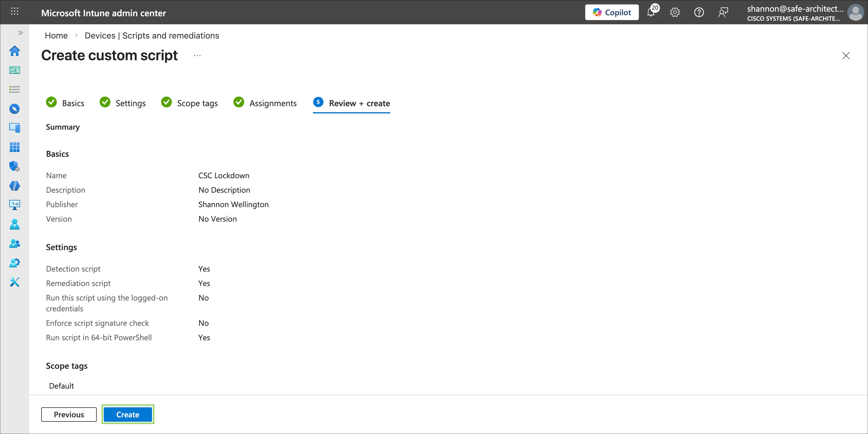The height and width of the screenshot is (434, 868).
Task: Open the account avatar menu
Action: coord(856,12)
